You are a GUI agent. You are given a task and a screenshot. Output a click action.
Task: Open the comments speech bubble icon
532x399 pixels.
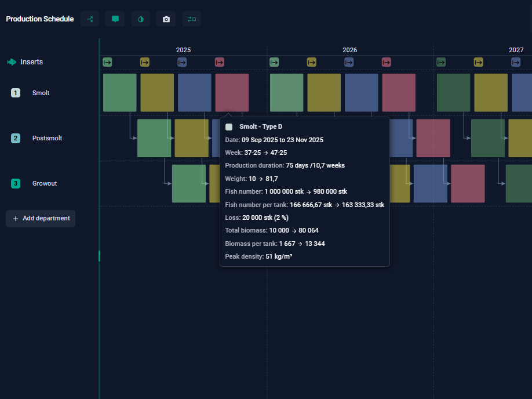[115, 19]
